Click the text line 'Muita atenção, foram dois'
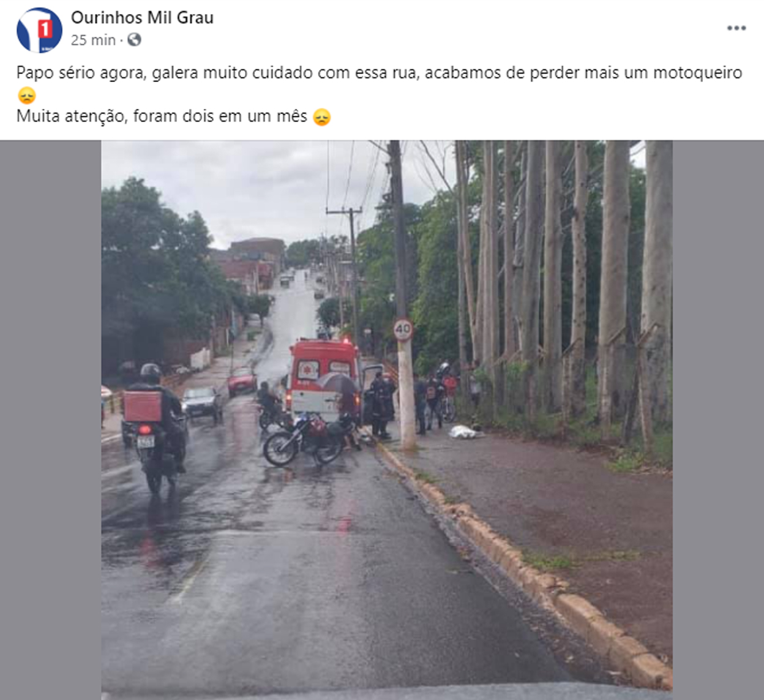Screen dimensions: 764x700 coord(162,116)
